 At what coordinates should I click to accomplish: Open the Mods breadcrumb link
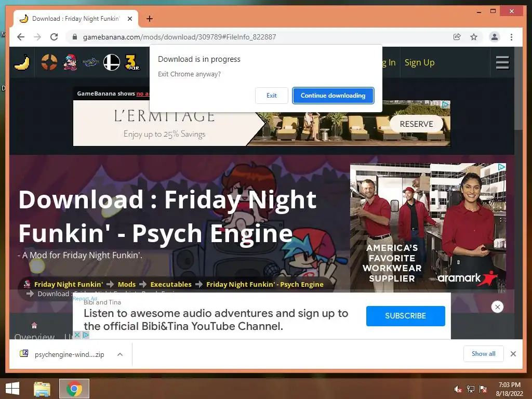(x=127, y=284)
